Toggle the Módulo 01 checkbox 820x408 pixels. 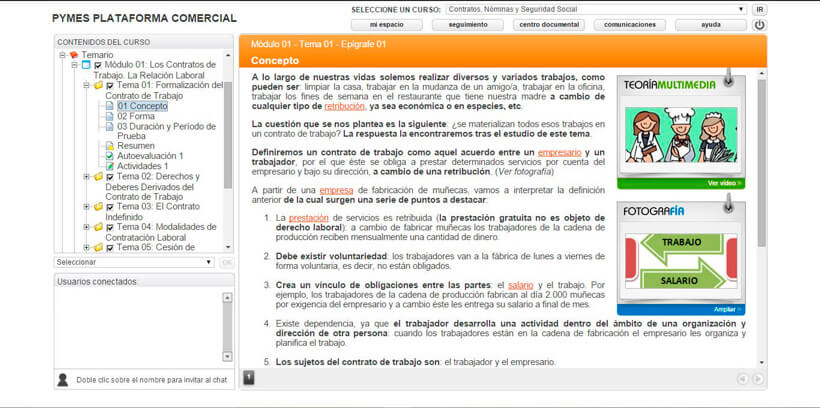[x=98, y=65]
